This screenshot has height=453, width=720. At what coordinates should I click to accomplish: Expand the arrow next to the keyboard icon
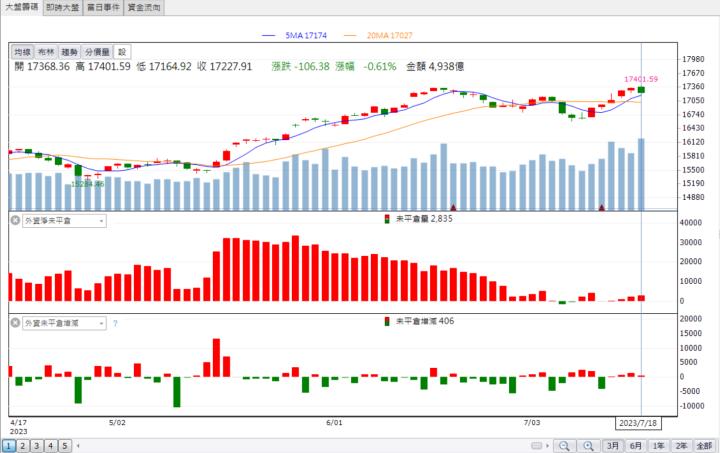547,446
